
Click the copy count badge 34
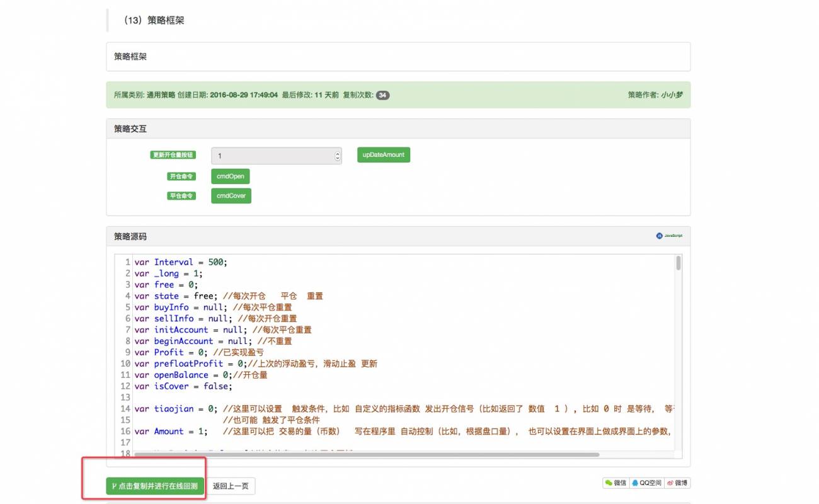pyautogui.click(x=383, y=95)
